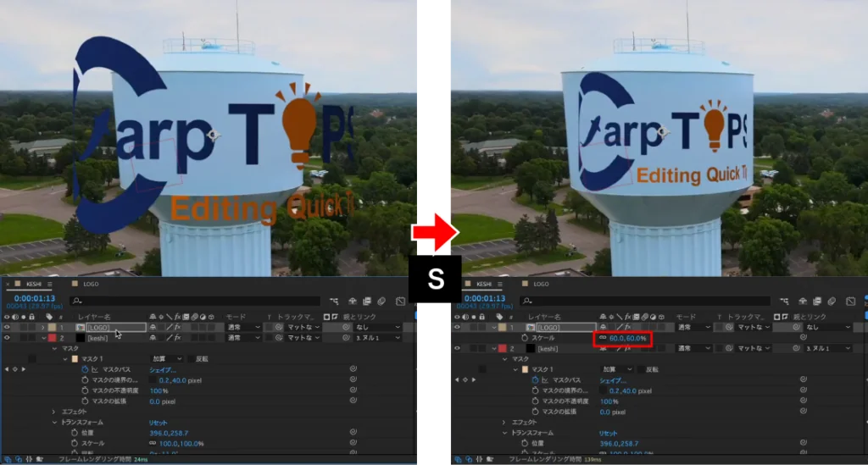Toggle LOGO layer fx switch in left screenshot

tap(177, 327)
